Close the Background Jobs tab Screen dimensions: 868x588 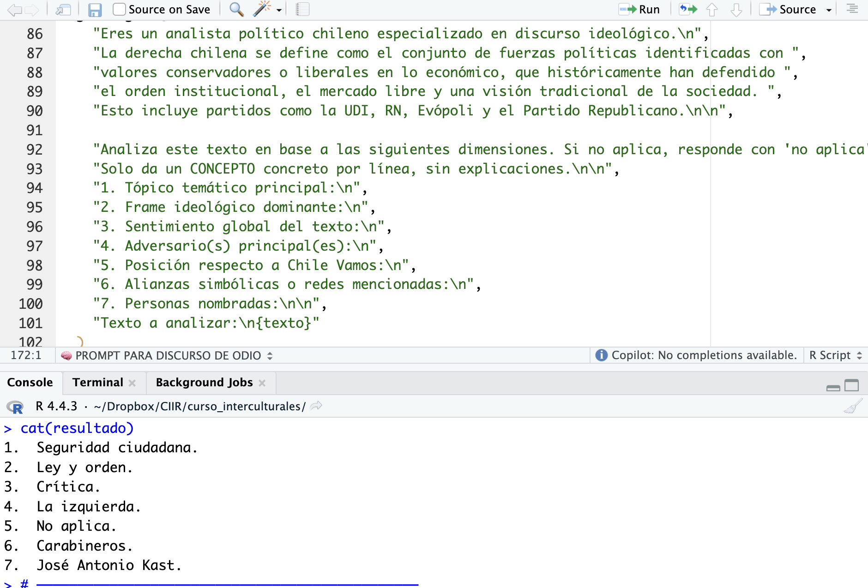pyautogui.click(x=262, y=383)
